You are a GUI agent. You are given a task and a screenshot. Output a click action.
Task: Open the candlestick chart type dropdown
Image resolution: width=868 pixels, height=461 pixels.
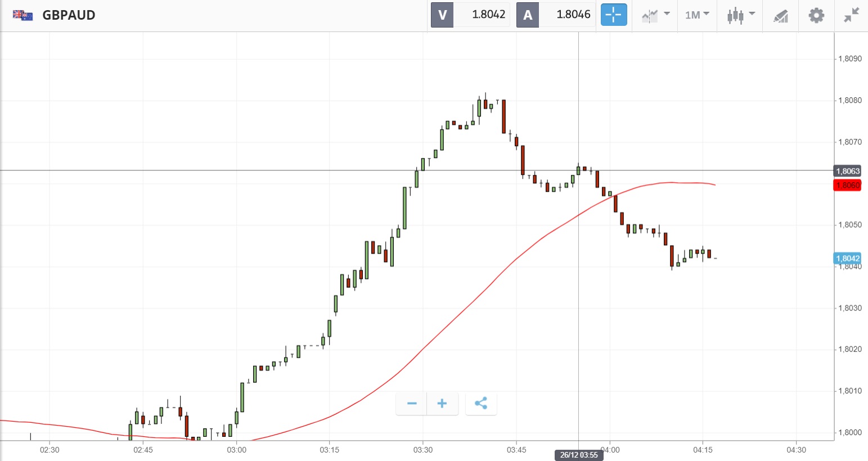[x=740, y=15]
